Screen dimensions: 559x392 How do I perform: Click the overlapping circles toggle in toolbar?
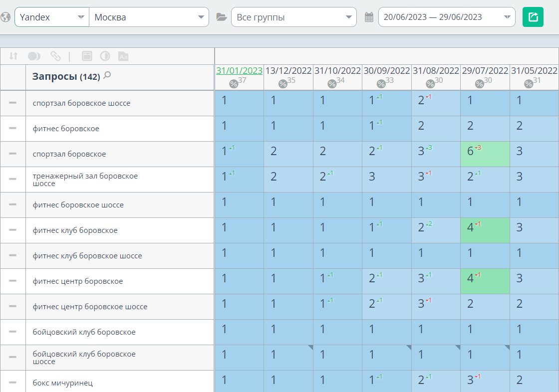[x=34, y=56]
